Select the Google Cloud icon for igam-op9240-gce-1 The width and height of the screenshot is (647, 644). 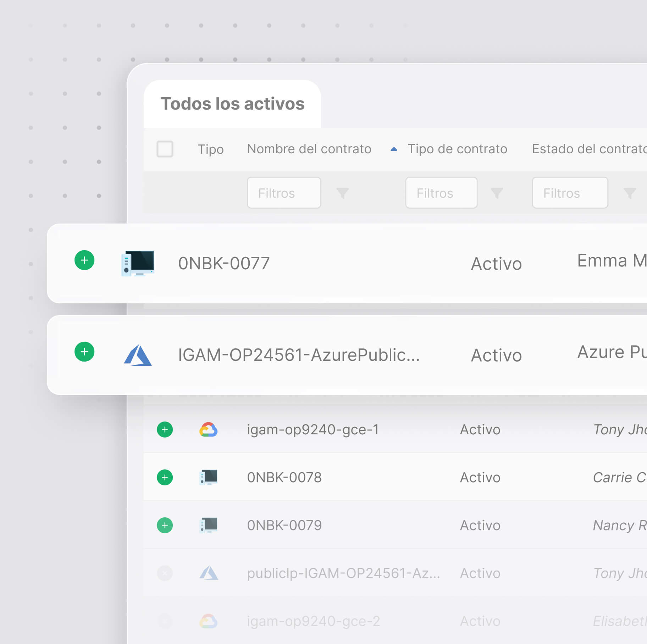[209, 430]
